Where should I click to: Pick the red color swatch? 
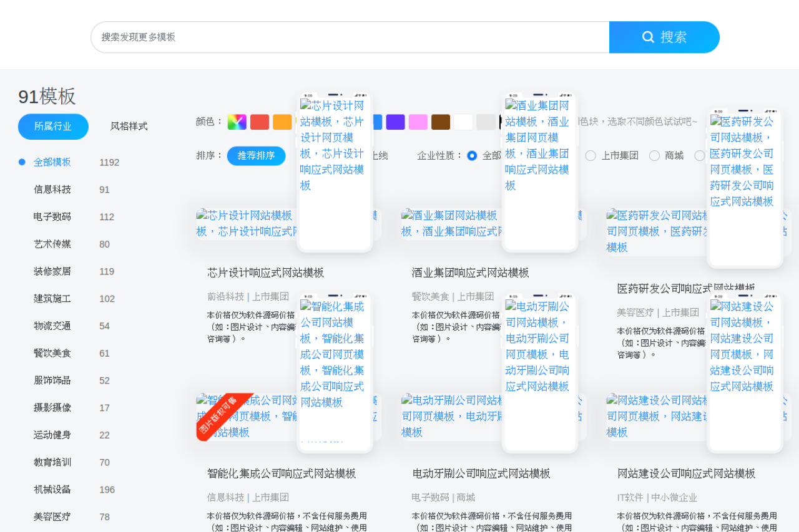260,122
